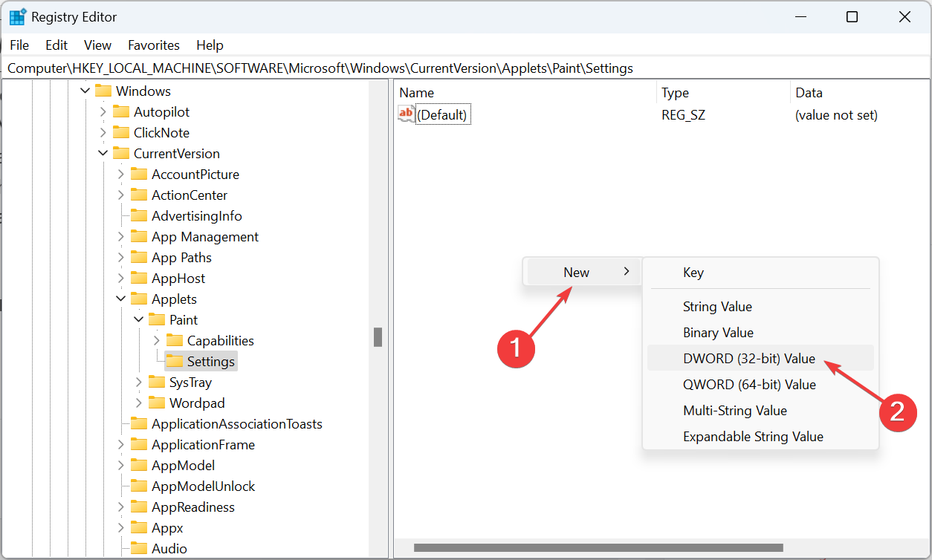Collapse the CurrentVersion tree node
The image size is (932, 560).
(103, 153)
